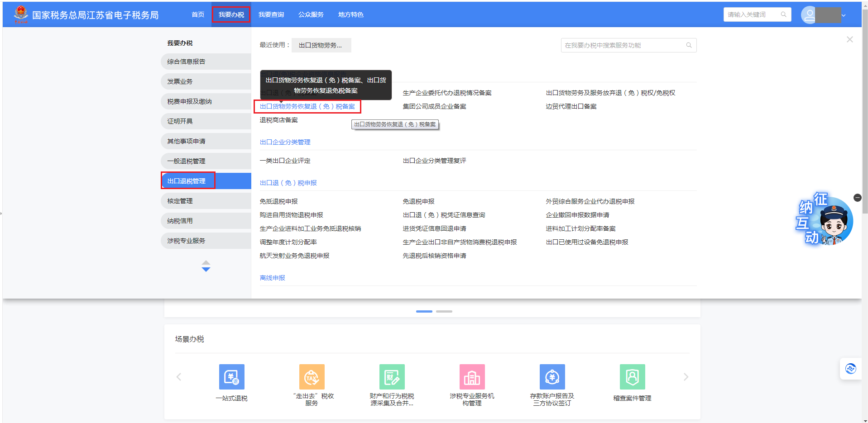This screenshot has width=868, height=423.
Task: Expand the user account dropdown arrow
Action: [x=844, y=15]
